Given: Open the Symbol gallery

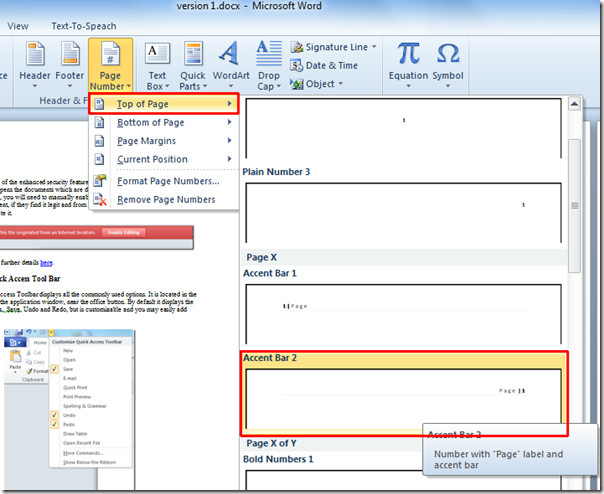Looking at the screenshot, I should pos(448,65).
